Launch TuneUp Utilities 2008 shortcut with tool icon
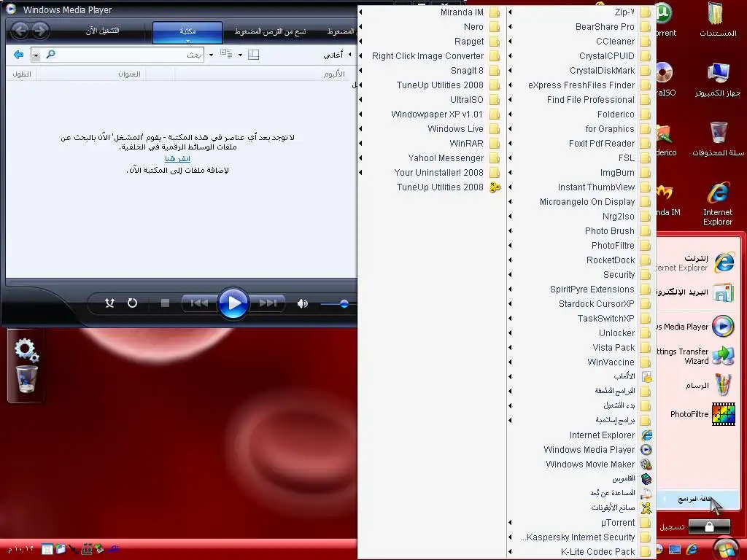Screen dimensions: 747x560 pos(430,187)
